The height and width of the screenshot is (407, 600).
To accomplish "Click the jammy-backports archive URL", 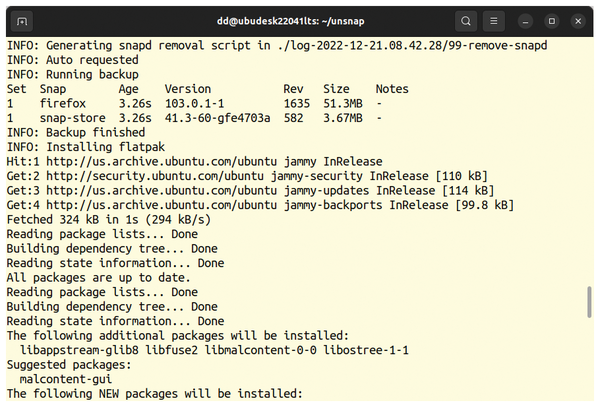I will point(161,205).
